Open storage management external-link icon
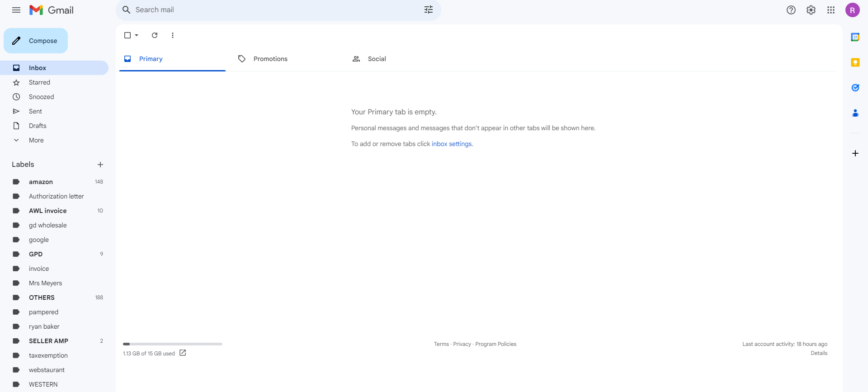 [x=183, y=353]
